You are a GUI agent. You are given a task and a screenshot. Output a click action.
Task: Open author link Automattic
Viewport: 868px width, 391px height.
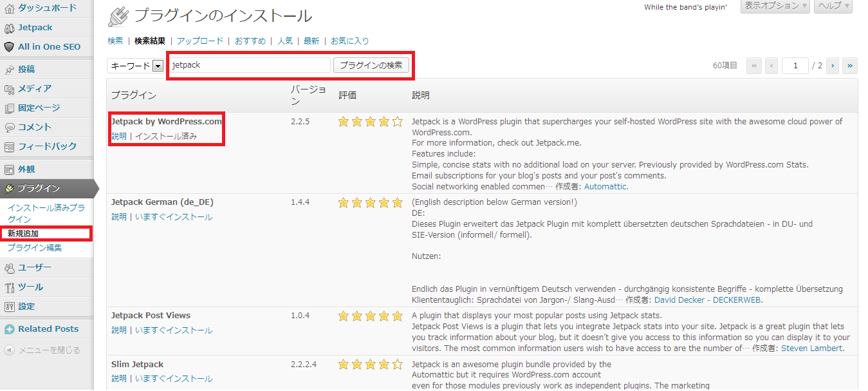pyautogui.click(x=605, y=187)
